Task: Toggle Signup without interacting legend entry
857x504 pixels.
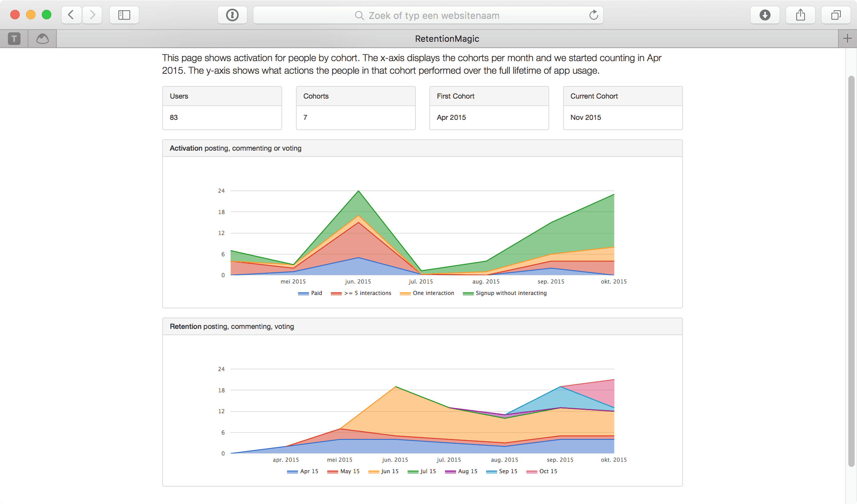Action: pyautogui.click(x=511, y=293)
